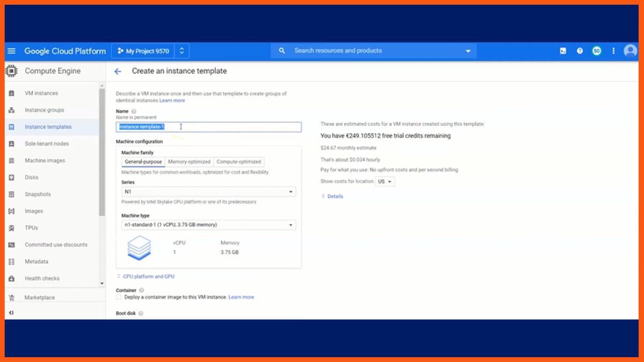Viewport: 644px width, 362px height.
Task: Select the Memory-optimized machine family tab
Action: (189, 162)
